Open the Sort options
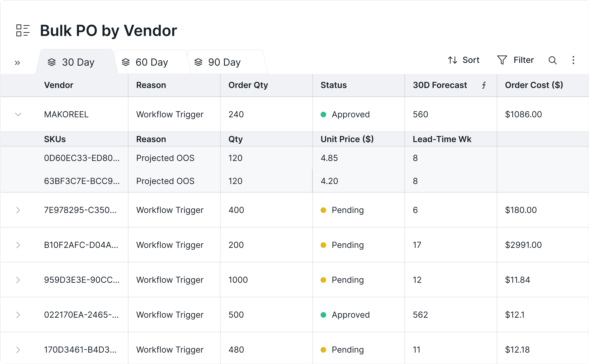Screen dimensions: 589x364 464,60
